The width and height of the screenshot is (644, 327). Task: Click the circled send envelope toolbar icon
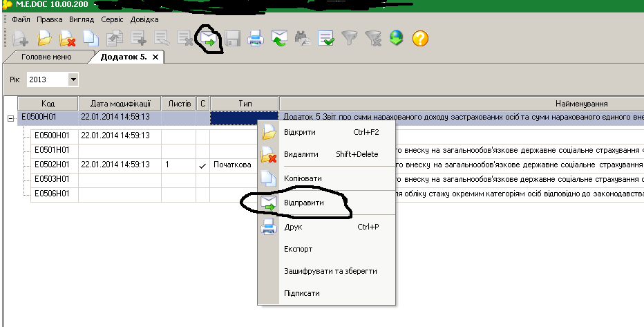point(209,39)
